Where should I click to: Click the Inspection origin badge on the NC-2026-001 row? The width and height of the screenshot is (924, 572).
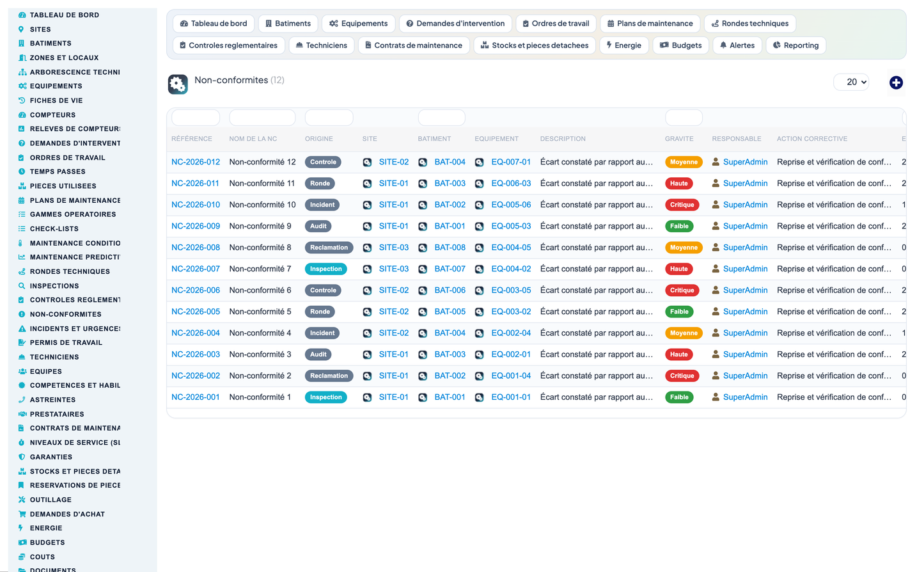click(x=326, y=397)
